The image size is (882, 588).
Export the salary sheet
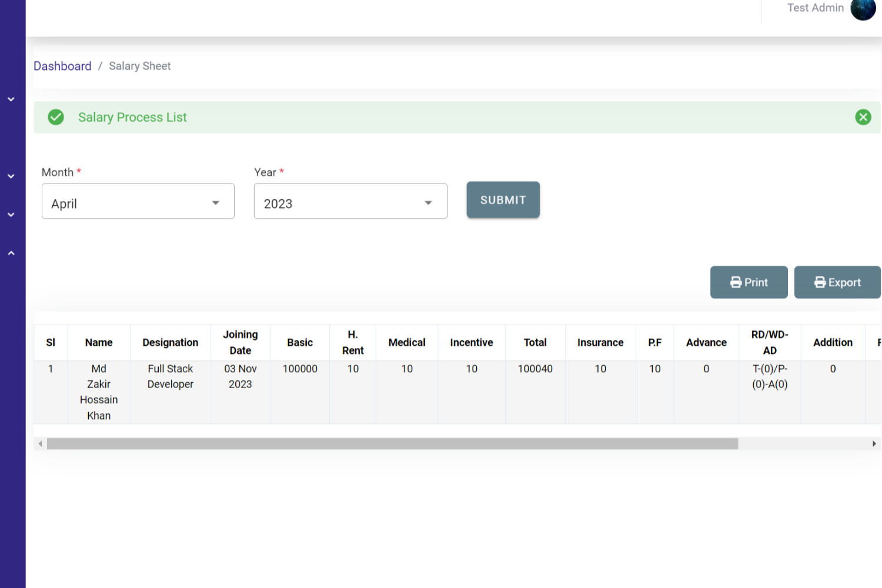(837, 282)
